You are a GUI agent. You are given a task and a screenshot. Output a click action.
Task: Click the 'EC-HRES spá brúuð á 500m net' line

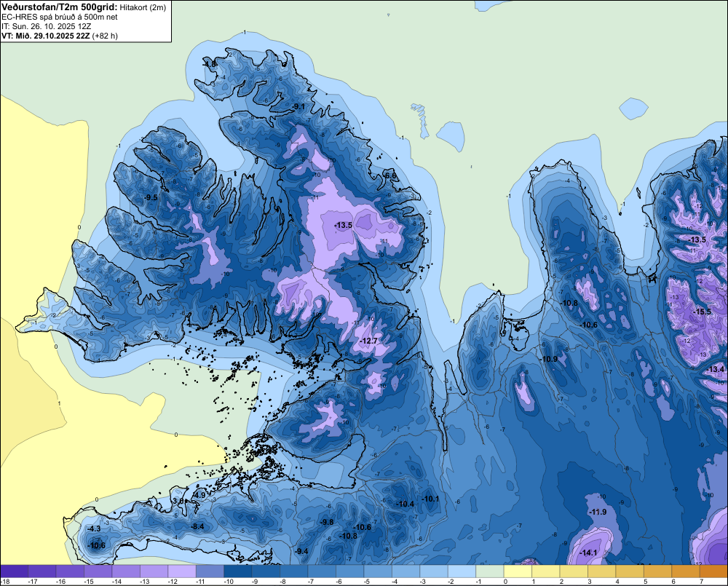coord(60,17)
